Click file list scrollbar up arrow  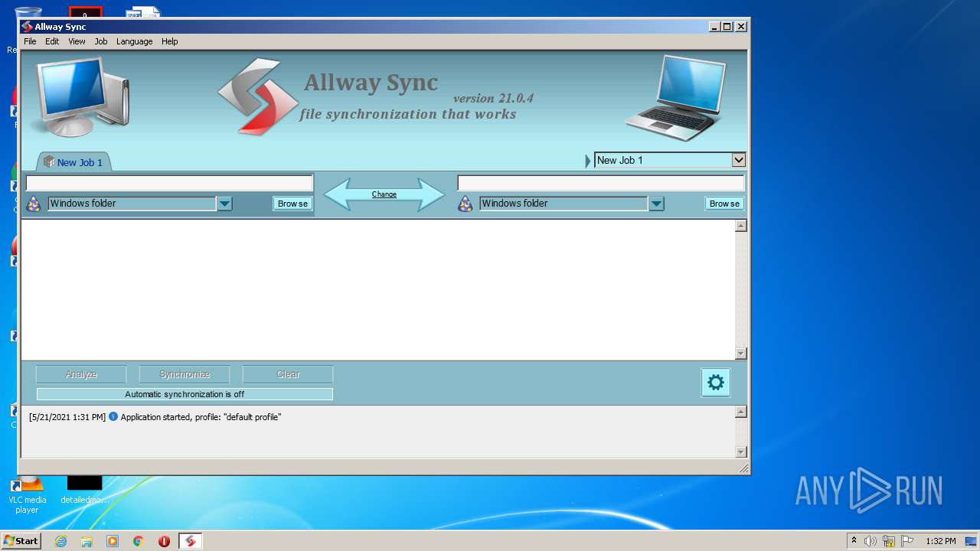click(740, 226)
